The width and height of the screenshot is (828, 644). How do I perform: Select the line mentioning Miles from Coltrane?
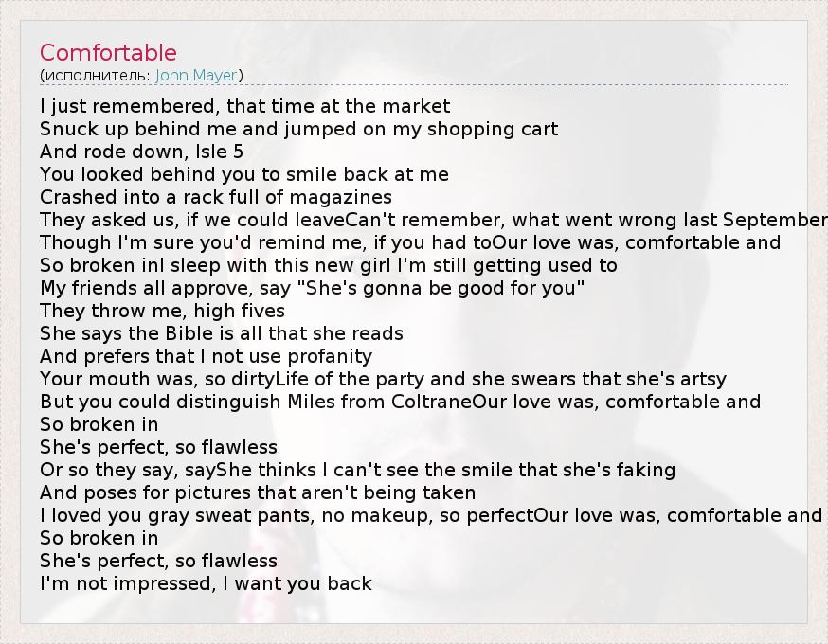(400, 402)
